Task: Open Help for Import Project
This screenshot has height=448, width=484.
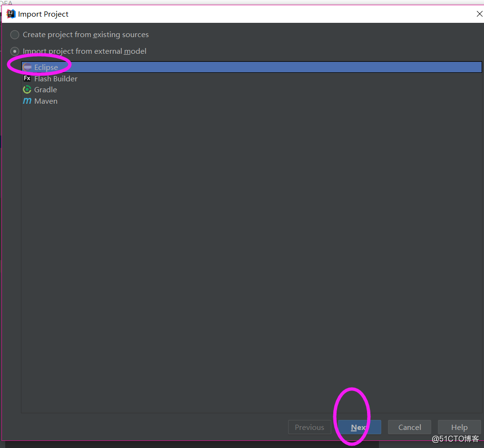Action: click(x=459, y=428)
